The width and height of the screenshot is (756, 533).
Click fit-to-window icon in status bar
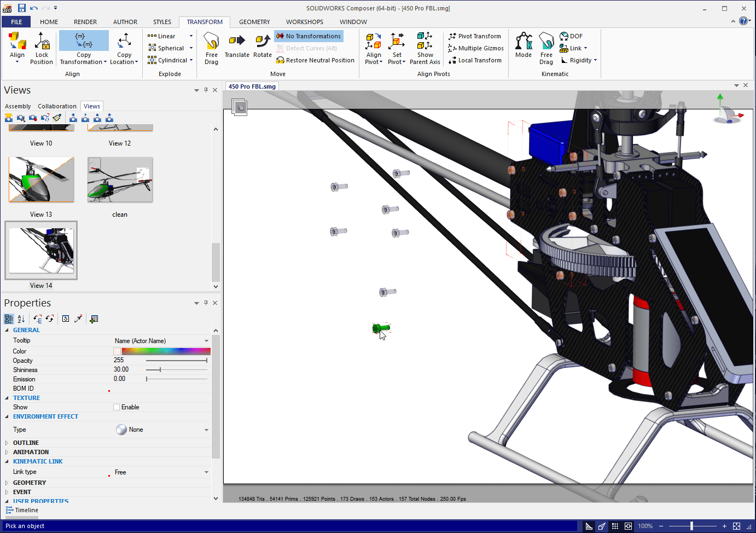(x=736, y=526)
